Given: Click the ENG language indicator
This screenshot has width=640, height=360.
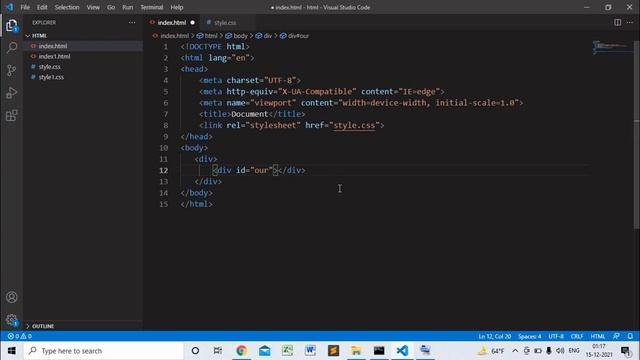Looking at the screenshot, I should 574,351.
